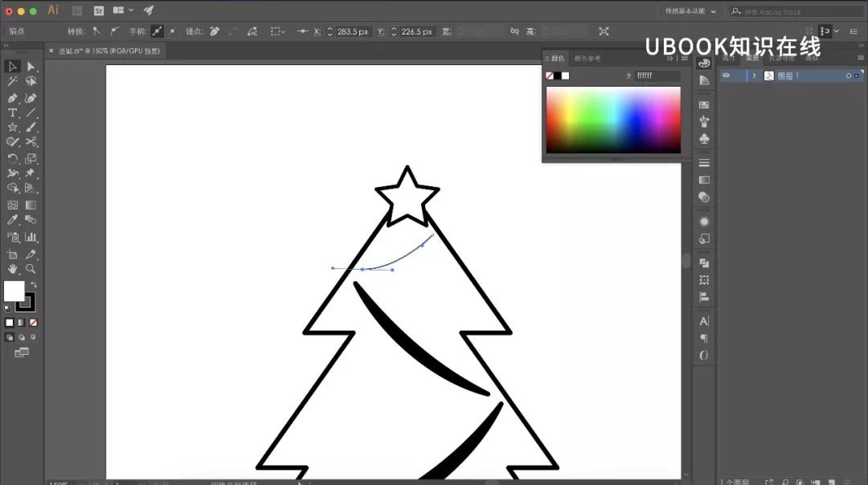Switch to the 颜色参考 panel tab
This screenshot has width=868, height=485.
[587, 58]
